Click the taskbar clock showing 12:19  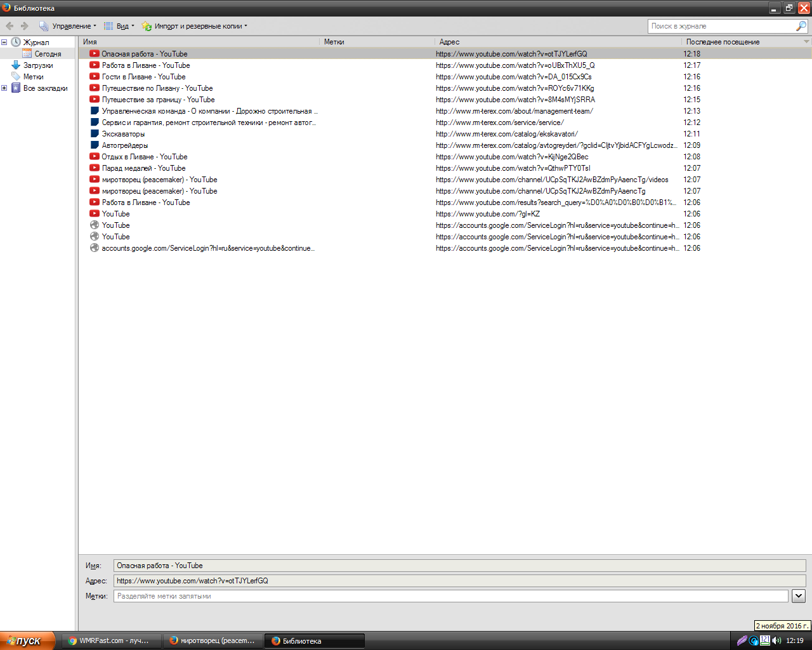pyautogui.click(x=795, y=641)
